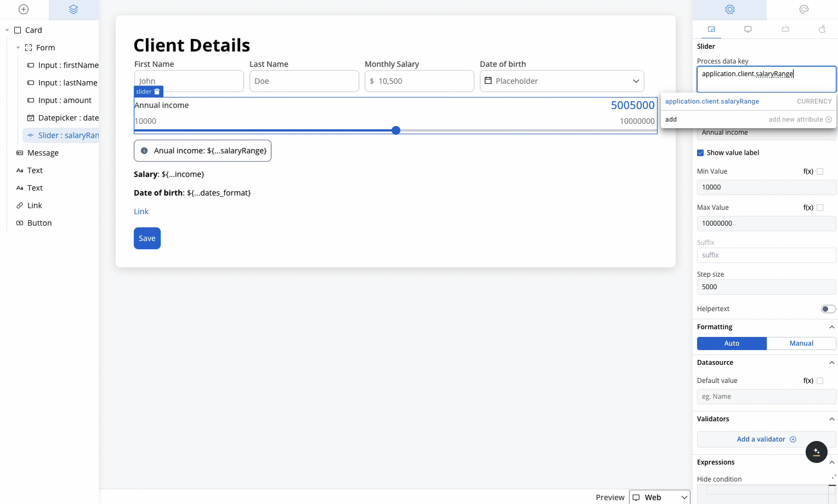
Task: Click the Form node icon
Action: (x=28, y=48)
